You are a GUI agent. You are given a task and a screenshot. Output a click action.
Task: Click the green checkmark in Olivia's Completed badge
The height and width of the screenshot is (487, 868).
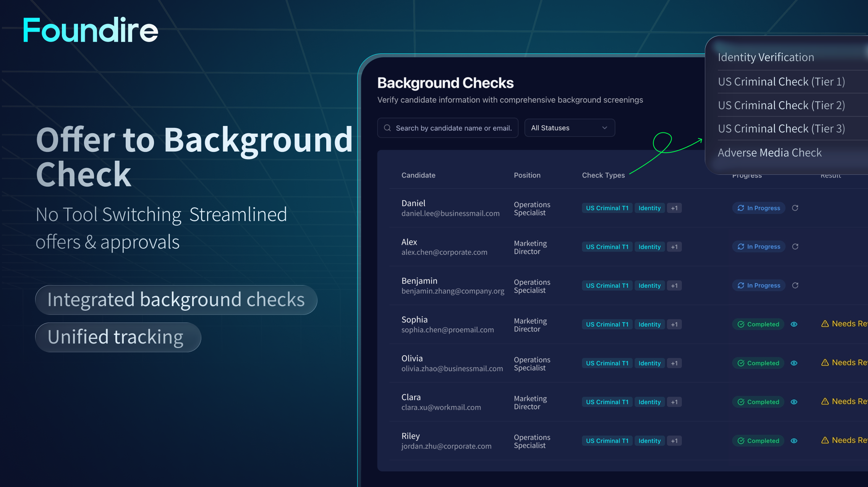pyautogui.click(x=740, y=363)
